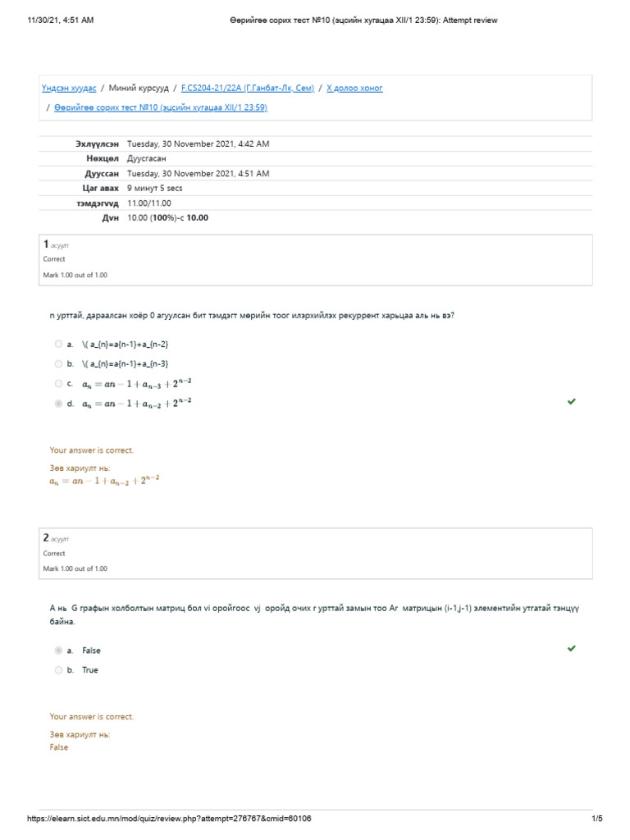Click the question 1 number header
The width and height of the screenshot is (630, 840).
47,244
